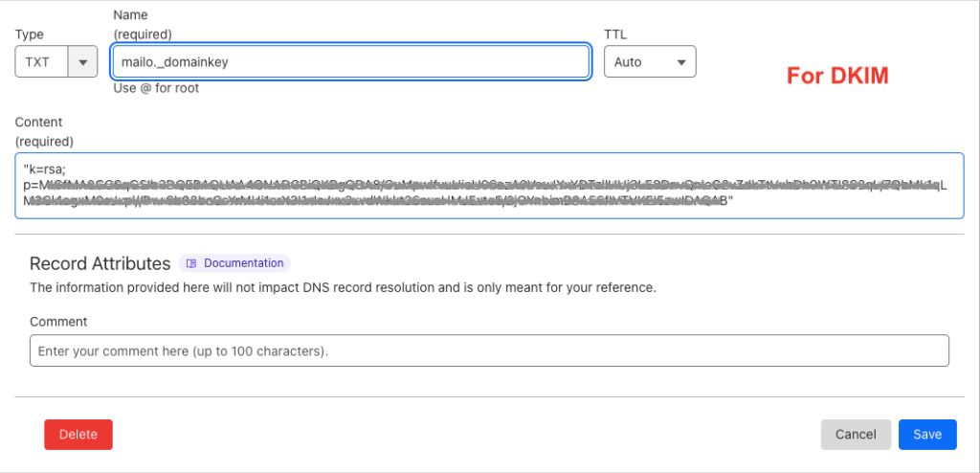
Task: Click the Content (required) label
Action: click(44, 131)
